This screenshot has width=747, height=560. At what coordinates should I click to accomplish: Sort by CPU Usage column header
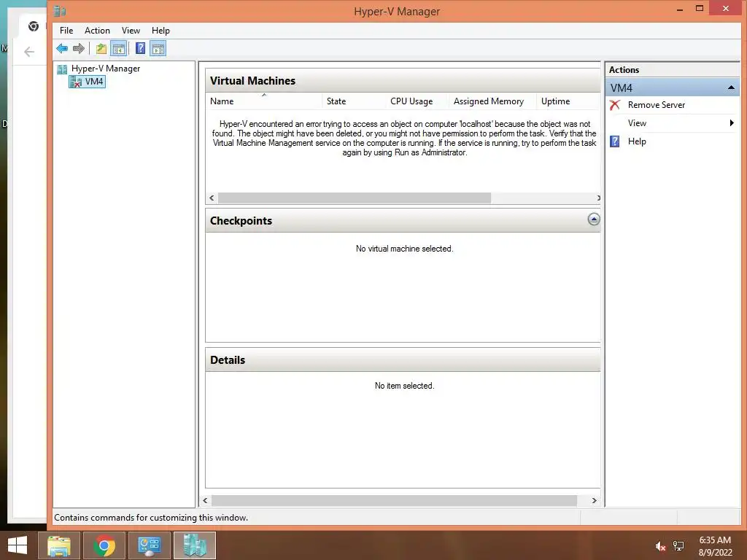click(x=418, y=101)
